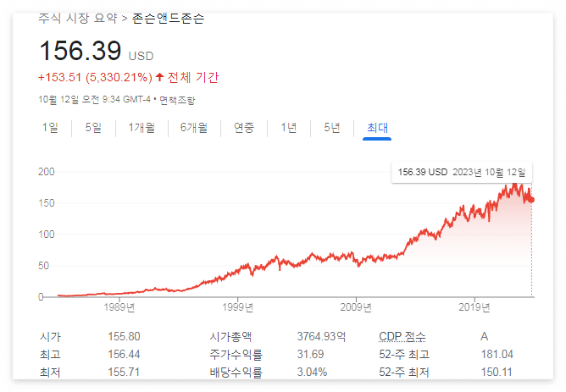
Task: Click the 156.39 USD chart tooltip
Action: (x=462, y=173)
